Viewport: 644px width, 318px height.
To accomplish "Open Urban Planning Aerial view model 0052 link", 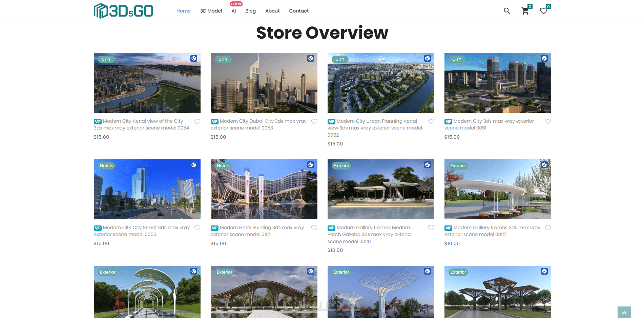I will 375,128.
